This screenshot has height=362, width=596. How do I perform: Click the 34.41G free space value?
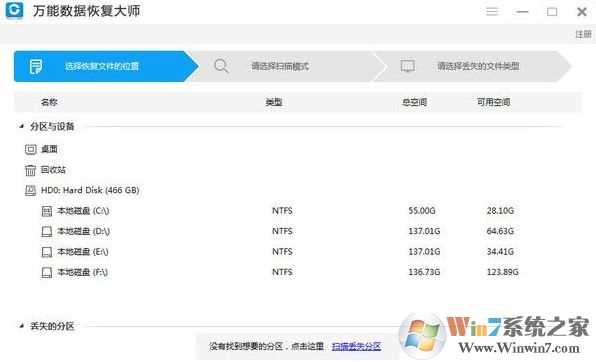click(x=500, y=252)
